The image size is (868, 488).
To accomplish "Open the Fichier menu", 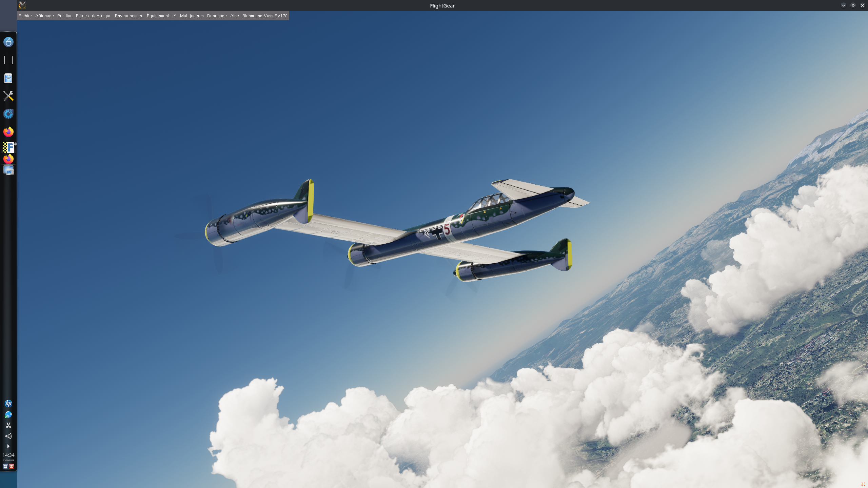I will pyautogui.click(x=25, y=16).
